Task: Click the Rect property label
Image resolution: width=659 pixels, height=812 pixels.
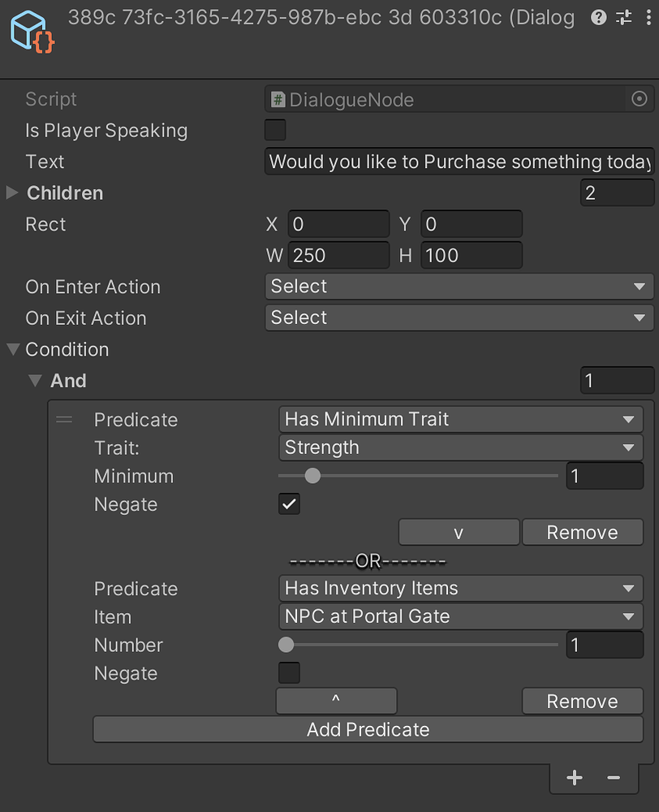Action: tap(45, 224)
